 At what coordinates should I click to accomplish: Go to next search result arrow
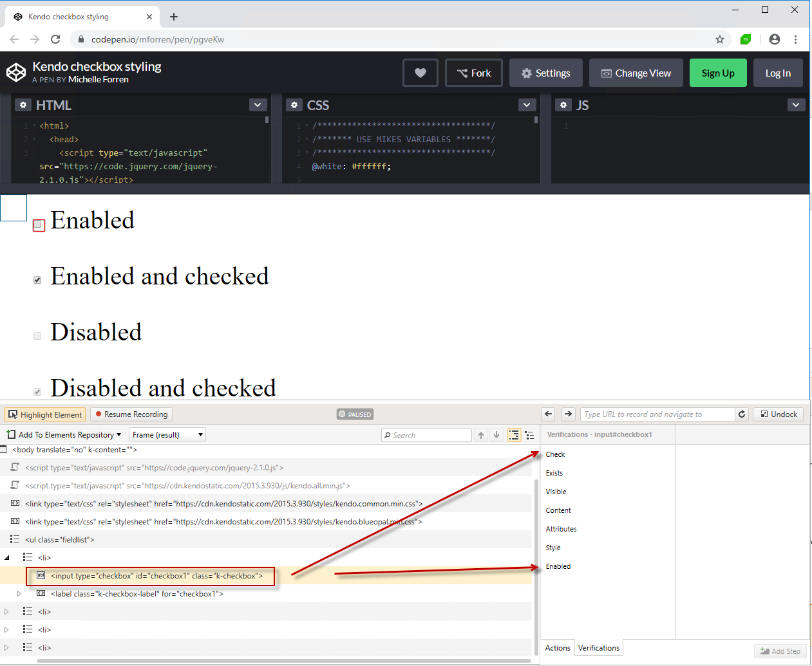496,436
